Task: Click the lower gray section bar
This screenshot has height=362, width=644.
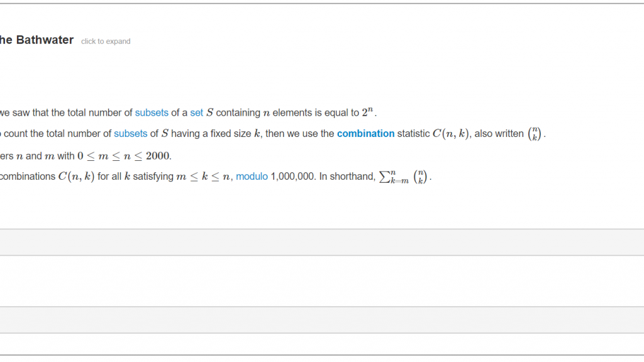Action: (x=322, y=320)
